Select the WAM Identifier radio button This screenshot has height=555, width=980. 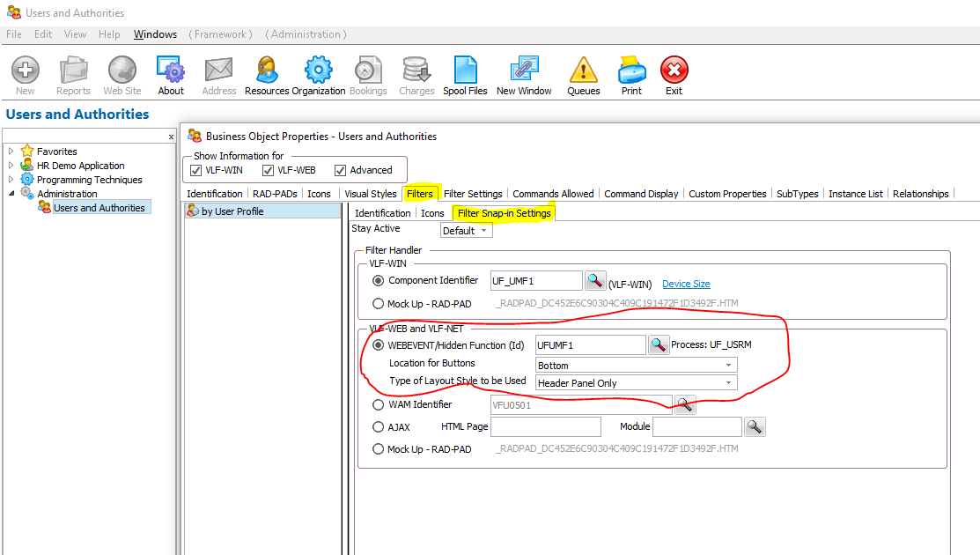(x=379, y=405)
